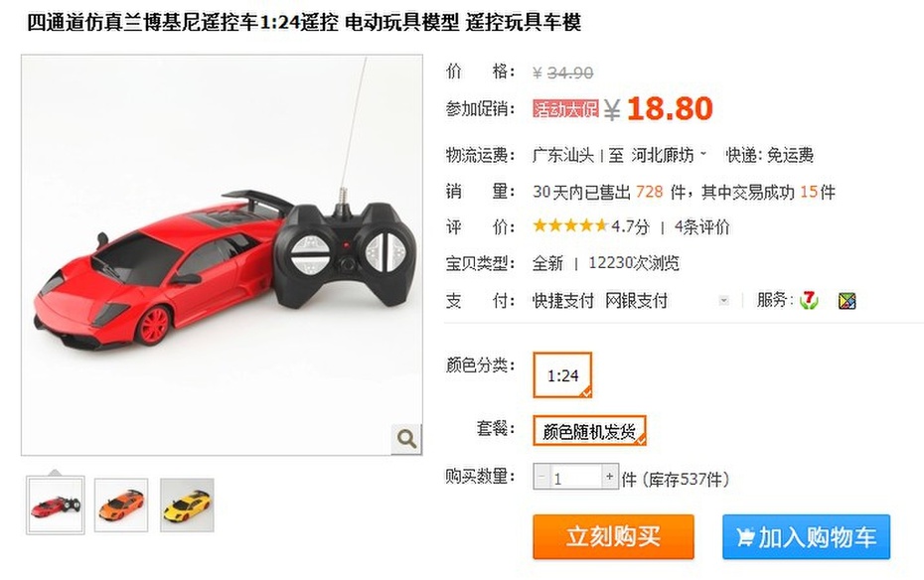The image size is (924, 580).
Task: Expand the 河北廊坊 destination dropdown
Action: tap(669, 156)
